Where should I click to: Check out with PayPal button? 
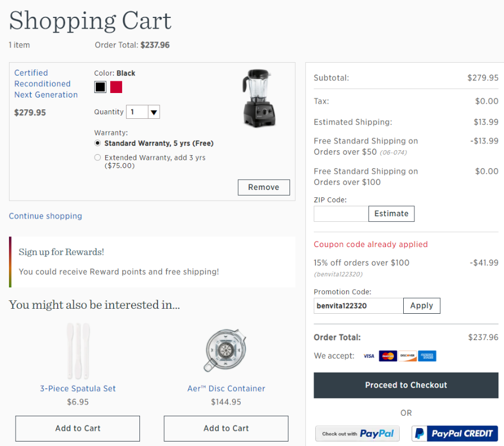tap(357, 434)
